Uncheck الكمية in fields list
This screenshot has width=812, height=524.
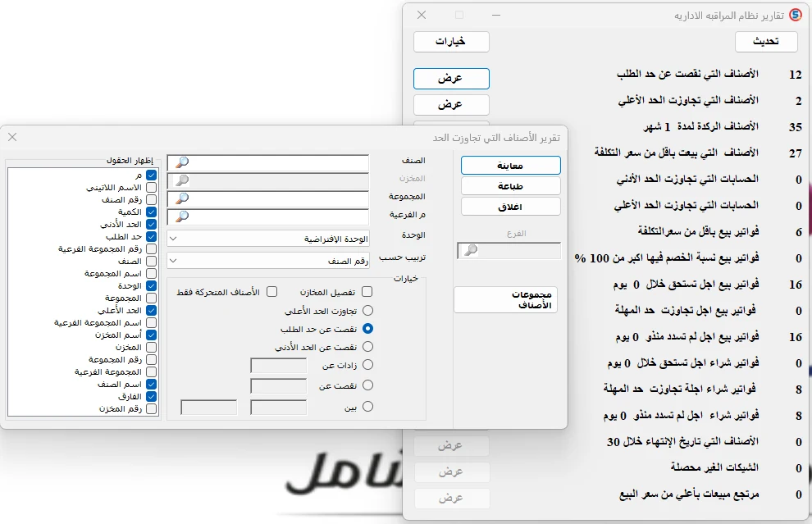[151, 212]
